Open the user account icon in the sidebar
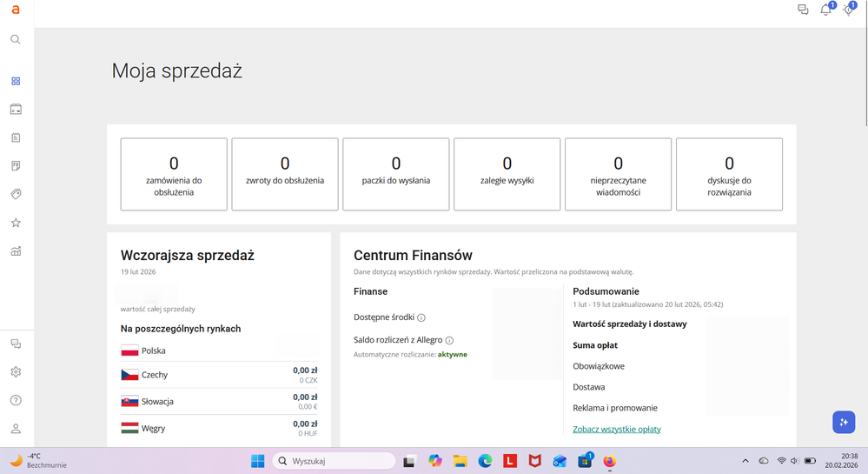The width and height of the screenshot is (868, 474). pyautogui.click(x=16, y=429)
